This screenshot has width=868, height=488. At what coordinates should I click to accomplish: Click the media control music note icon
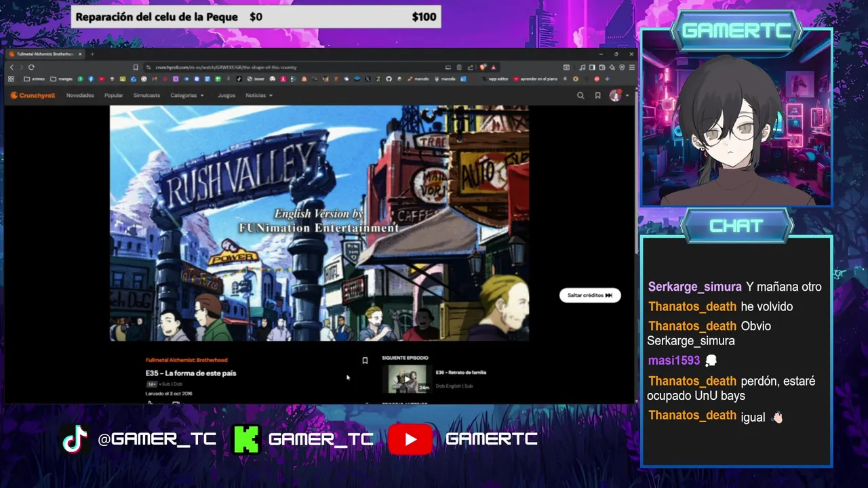point(582,67)
